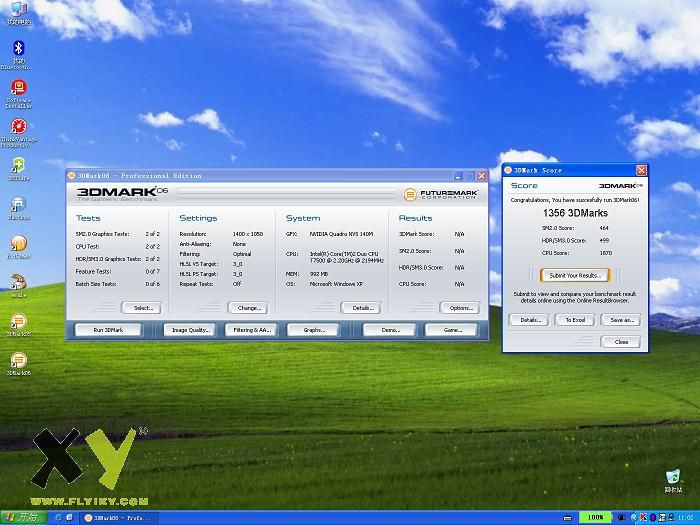Open Image Quality... tool
This screenshot has width=700, height=525.
(x=190, y=330)
